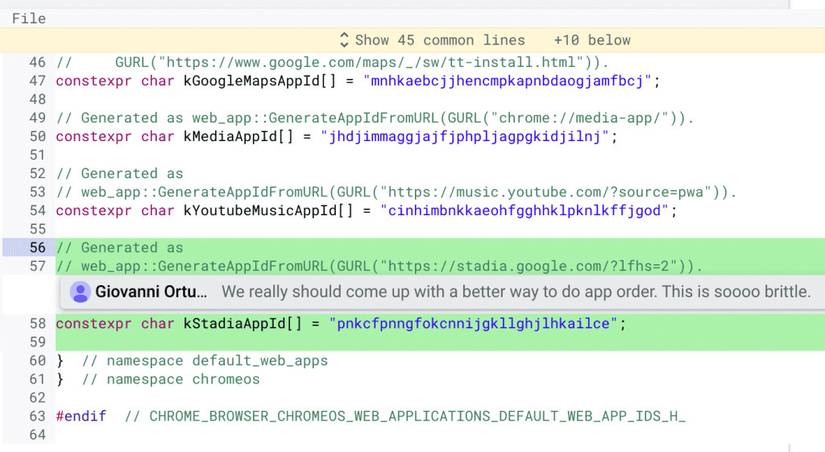Click line number 52
Screen dimensions: 825x452
37,174
